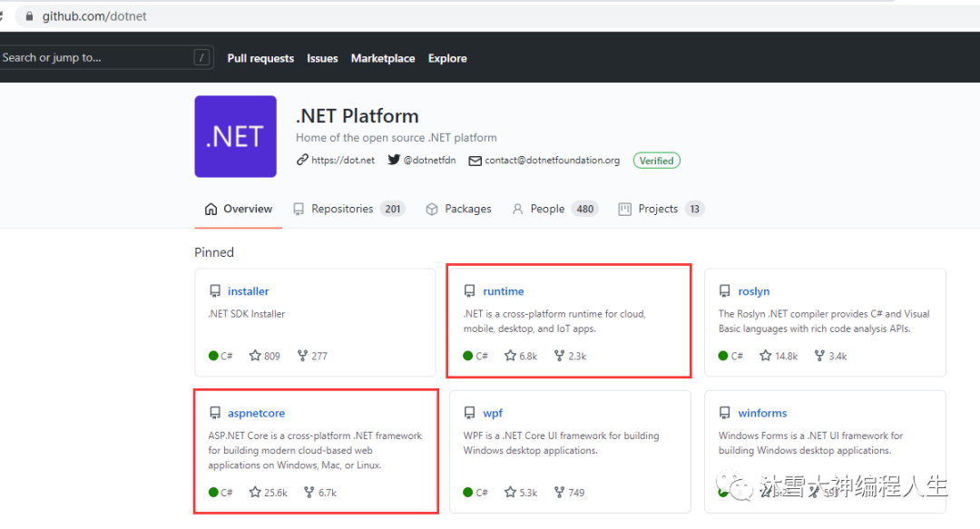Switch to the People tab

tap(555, 209)
